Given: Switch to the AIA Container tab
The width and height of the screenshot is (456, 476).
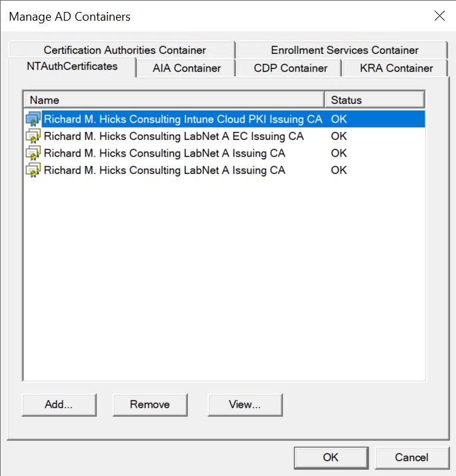Looking at the screenshot, I should (187, 68).
